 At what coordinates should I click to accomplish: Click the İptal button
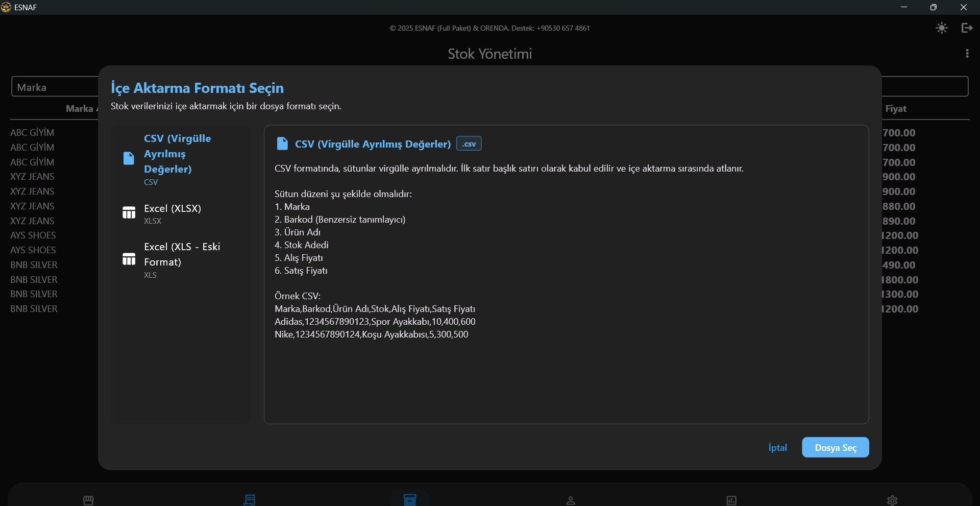(x=777, y=447)
